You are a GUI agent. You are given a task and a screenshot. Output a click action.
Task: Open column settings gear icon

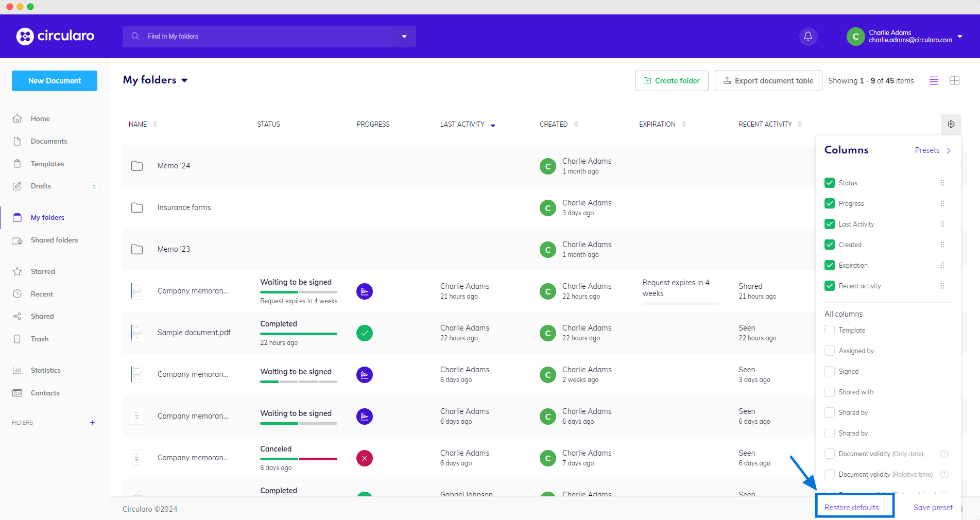[x=951, y=124]
